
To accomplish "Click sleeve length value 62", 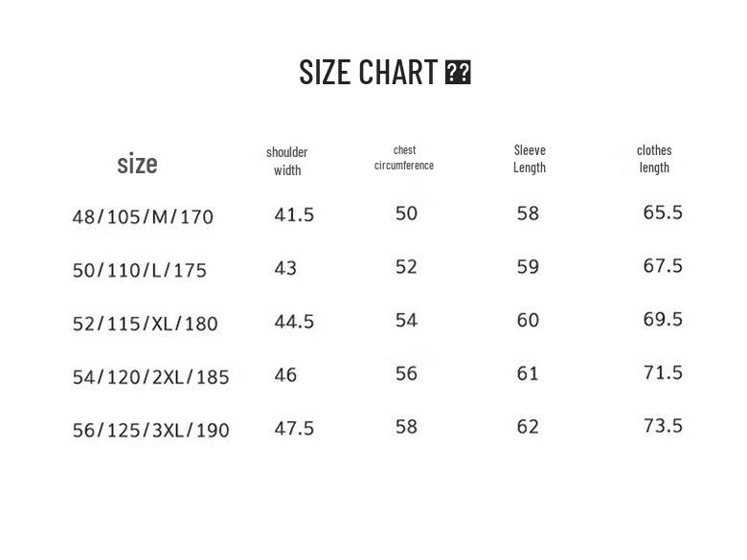I will tap(528, 427).
